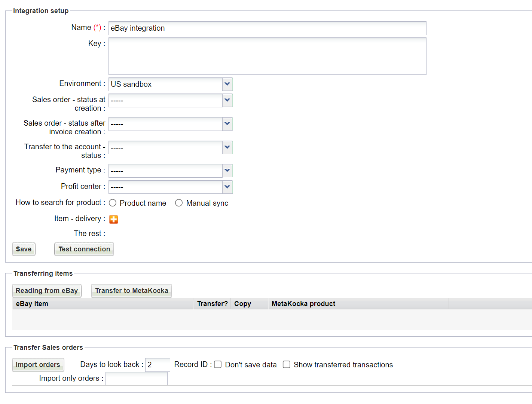This screenshot has width=532, height=404.
Task: Open the Payment type dropdown
Action: click(227, 171)
